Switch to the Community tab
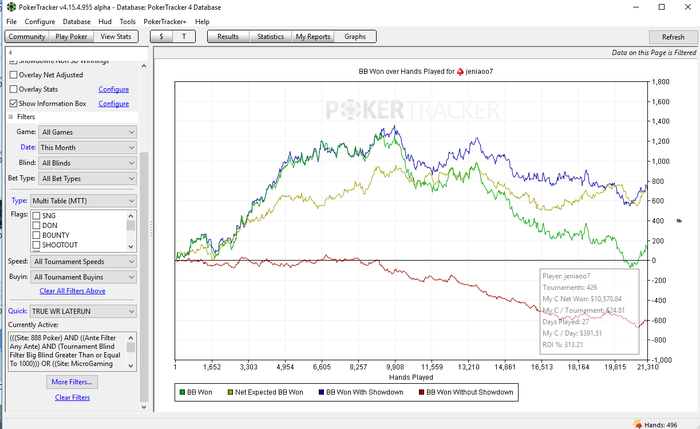Screen dimensions: 700x429 pos(27,37)
